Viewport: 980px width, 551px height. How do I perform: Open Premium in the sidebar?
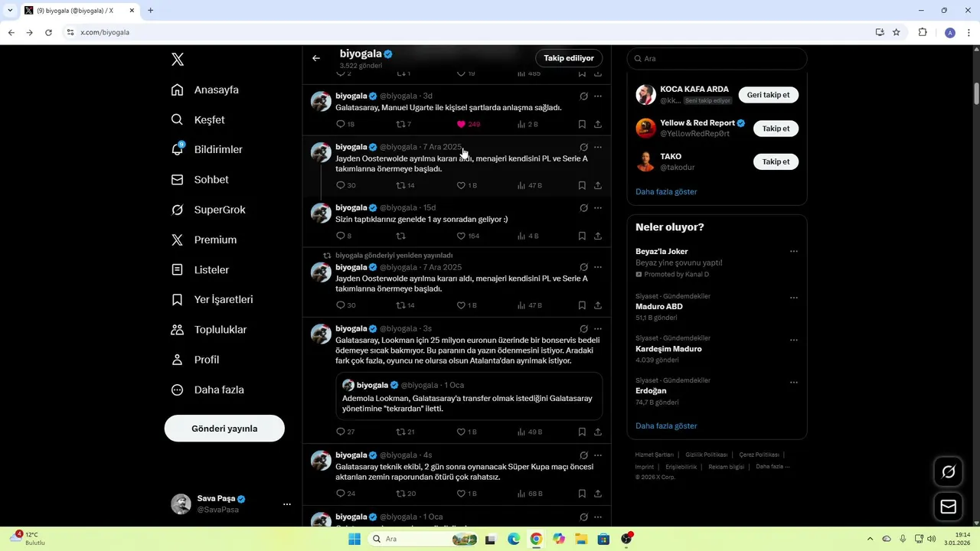pyautogui.click(x=204, y=240)
